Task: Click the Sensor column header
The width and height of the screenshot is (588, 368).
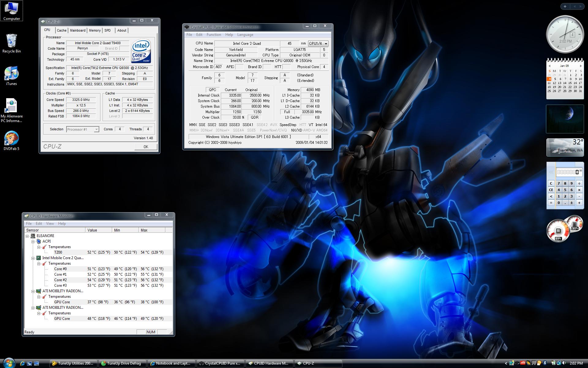Action: pyautogui.click(x=55, y=230)
